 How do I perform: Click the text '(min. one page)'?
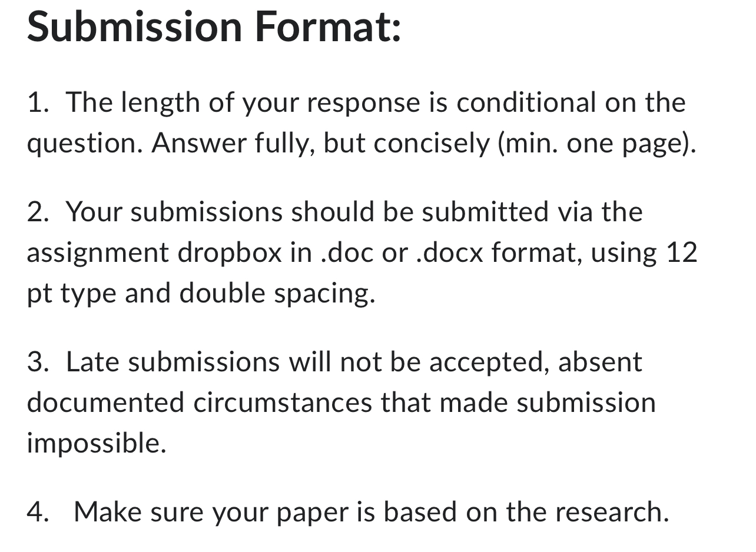click(596, 143)
